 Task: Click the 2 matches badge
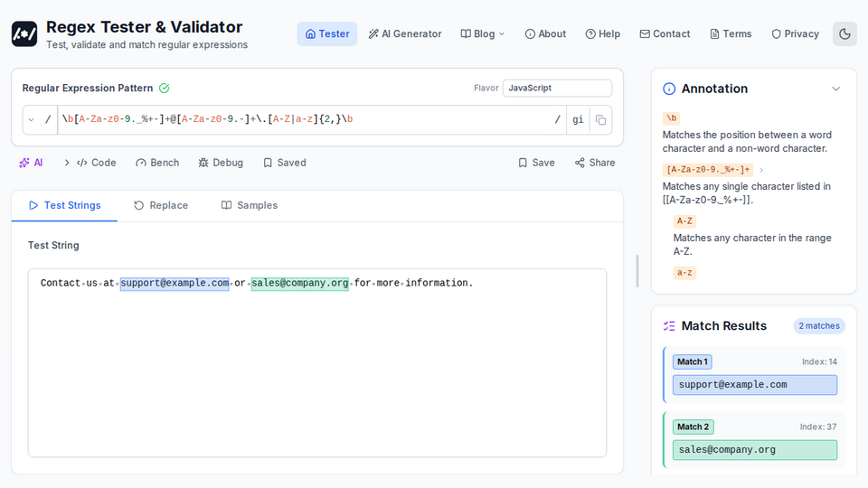(819, 326)
